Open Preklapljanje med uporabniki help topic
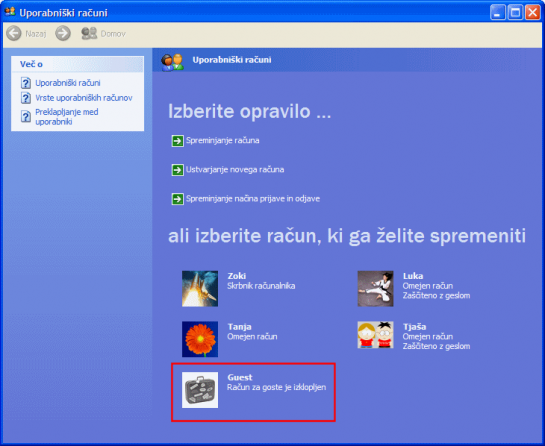 67,117
